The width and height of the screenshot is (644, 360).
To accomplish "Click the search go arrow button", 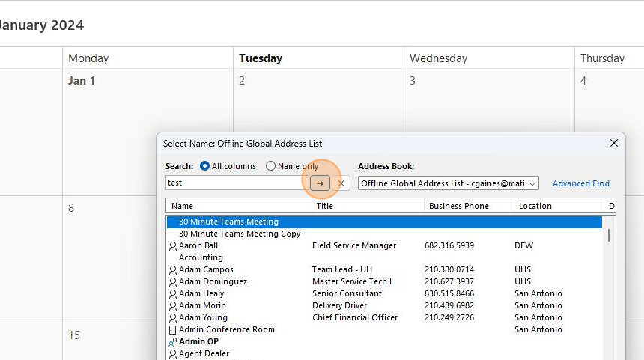I will (321, 183).
